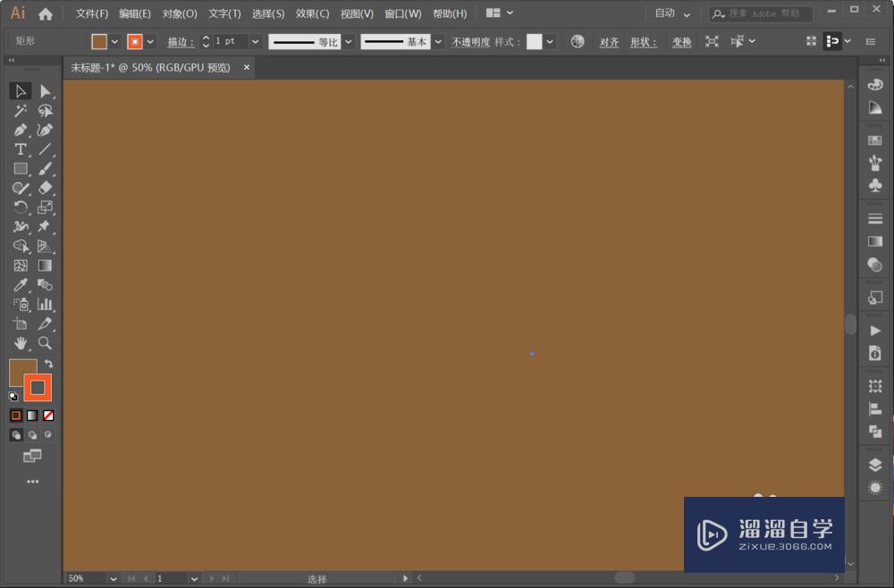Select the Eraser tool
The image size is (894, 588).
point(45,188)
